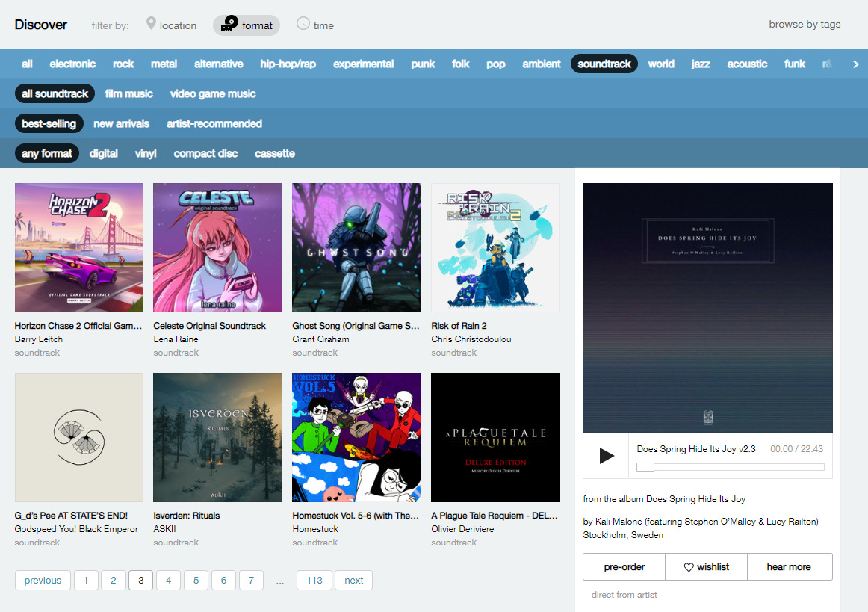The image size is (868, 612).
Task: Select the alternative genre tab
Action: [219, 64]
